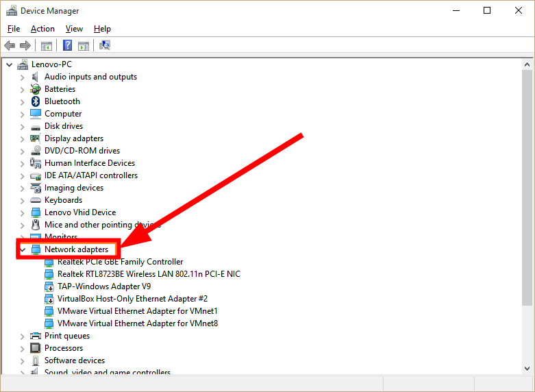Click the Keyboards icon
The width and height of the screenshot is (535, 392).
coord(36,200)
